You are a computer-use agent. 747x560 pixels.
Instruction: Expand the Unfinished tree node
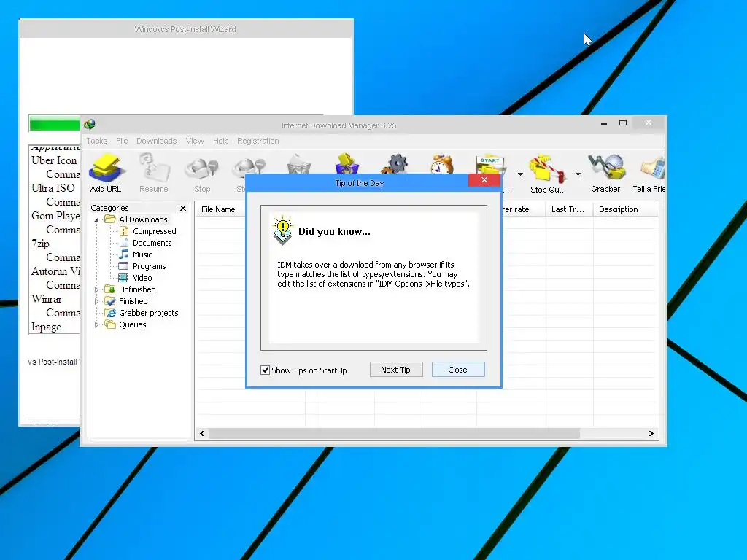pyautogui.click(x=96, y=289)
